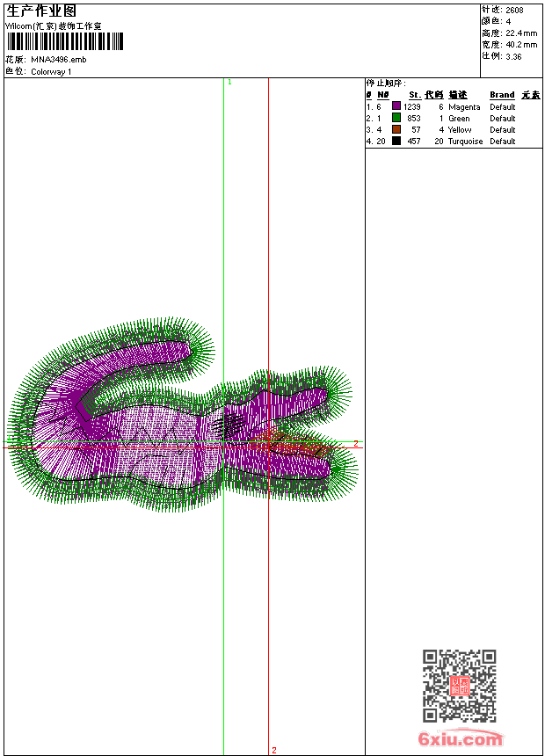Select the barcode under the studio name
Viewport: 545px width, 756px height.
pyautogui.click(x=65, y=41)
